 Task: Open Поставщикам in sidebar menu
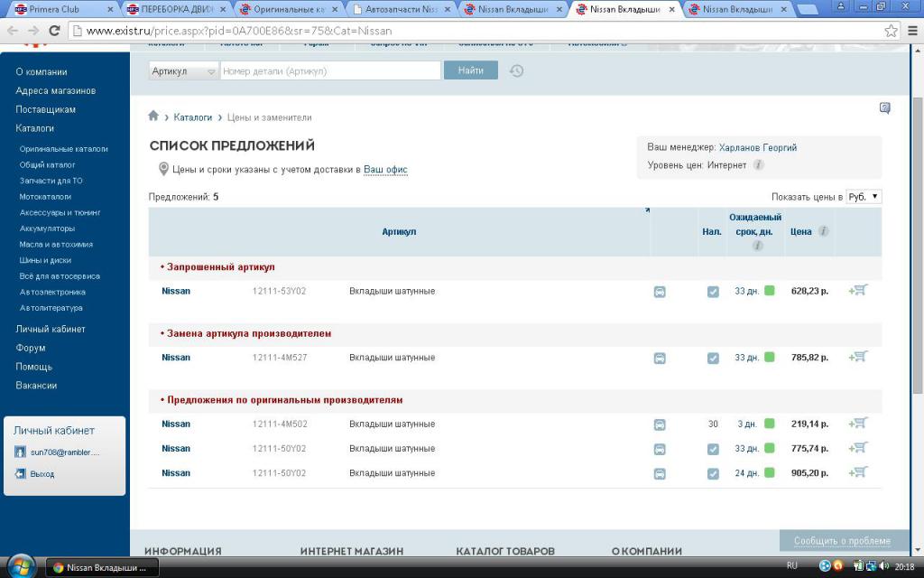45,109
